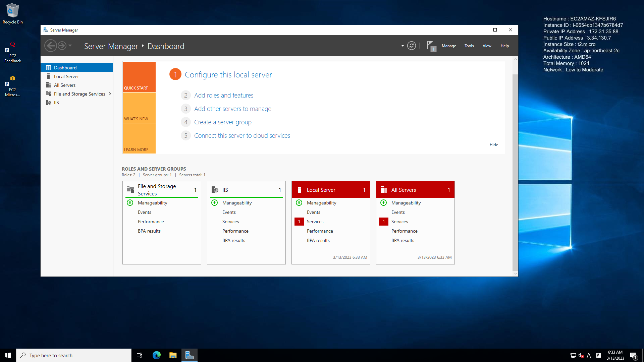Image resolution: width=644 pixels, height=362 pixels.
Task: Click the muted volume tray icon
Action: (581, 356)
